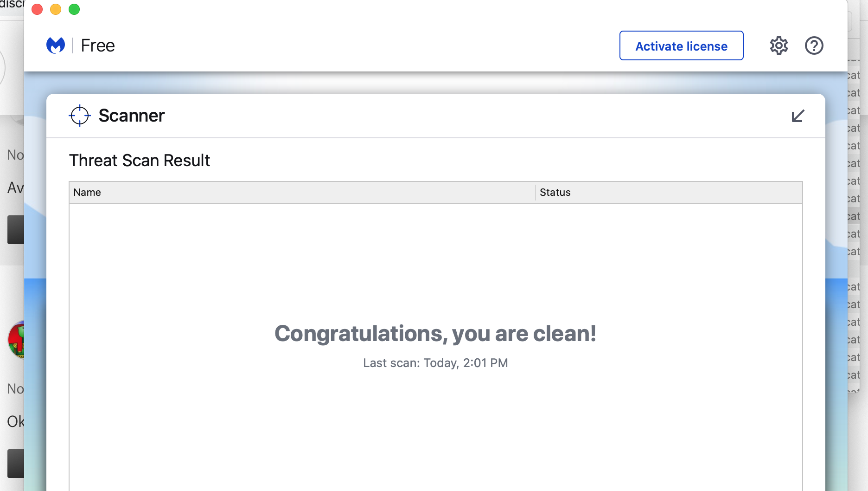Screen dimensions: 868x491
Task: Click the Threat Scan Result heading
Action: coord(140,161)
